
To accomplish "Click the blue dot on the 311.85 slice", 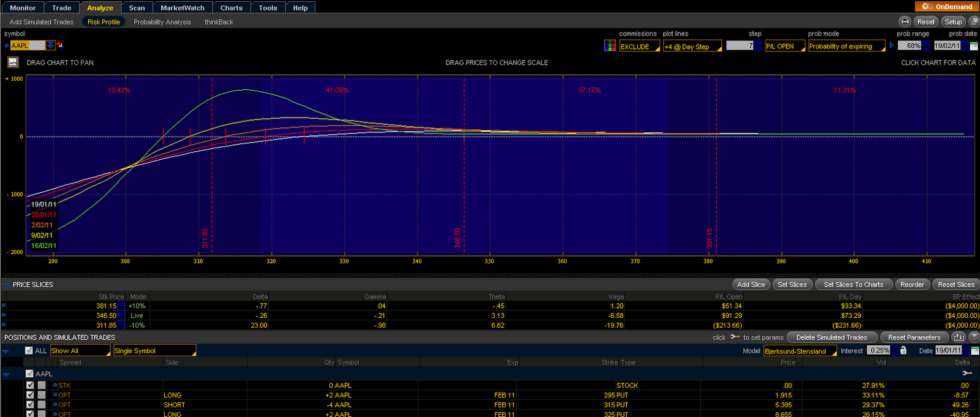I will click(4, 325).
